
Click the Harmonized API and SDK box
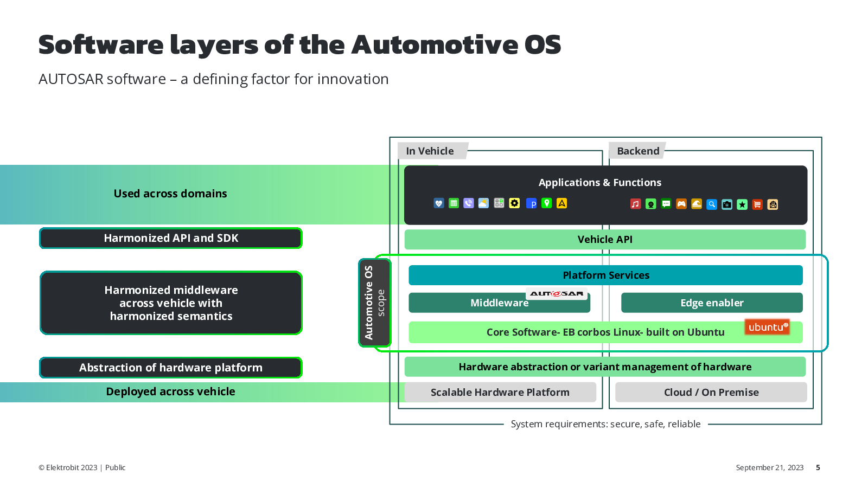(x=171, y=239)
